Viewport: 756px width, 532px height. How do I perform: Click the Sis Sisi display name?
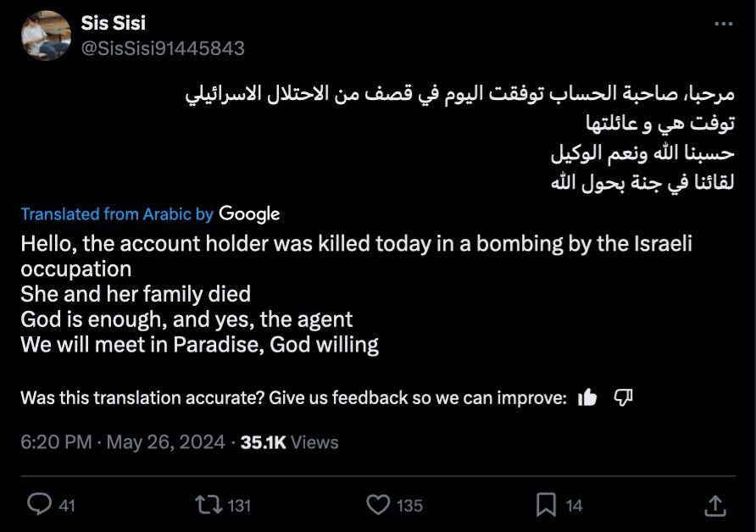112,24
